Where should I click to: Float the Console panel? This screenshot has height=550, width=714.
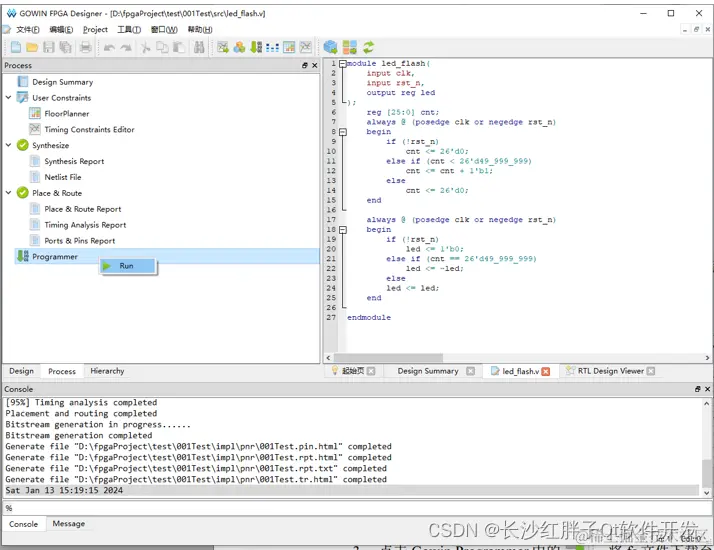coord(698,389)
